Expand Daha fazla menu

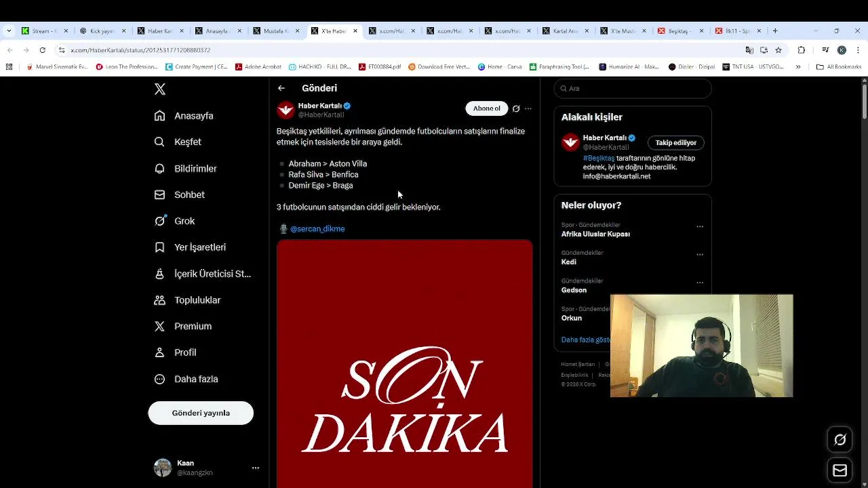[186, 379]
